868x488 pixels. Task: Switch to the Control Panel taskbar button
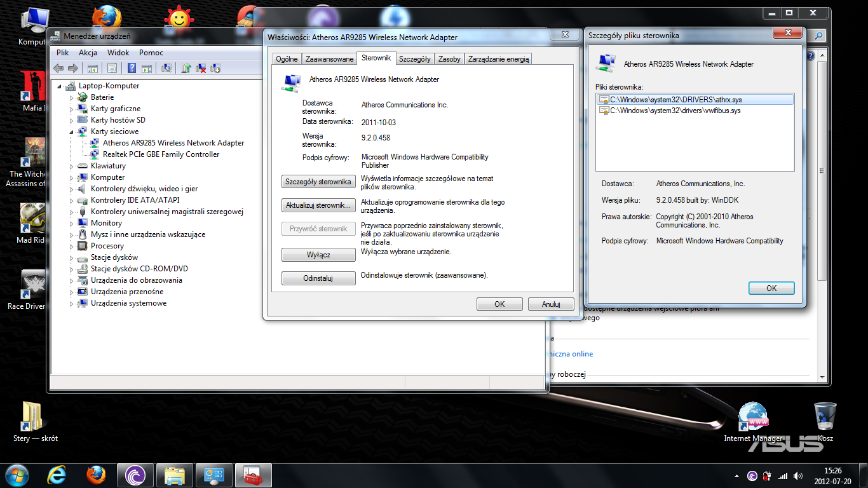pos(214,475)
